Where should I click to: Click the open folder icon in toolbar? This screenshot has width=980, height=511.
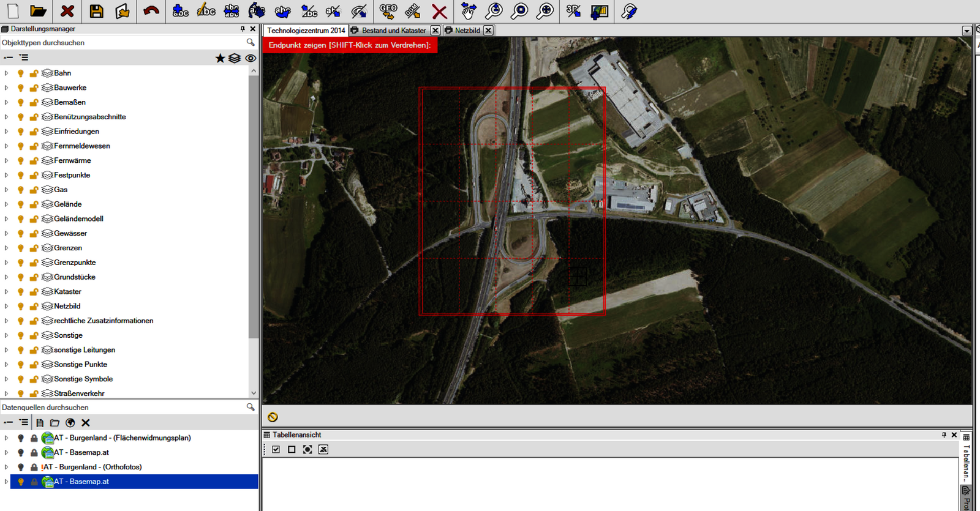[38, 11]
